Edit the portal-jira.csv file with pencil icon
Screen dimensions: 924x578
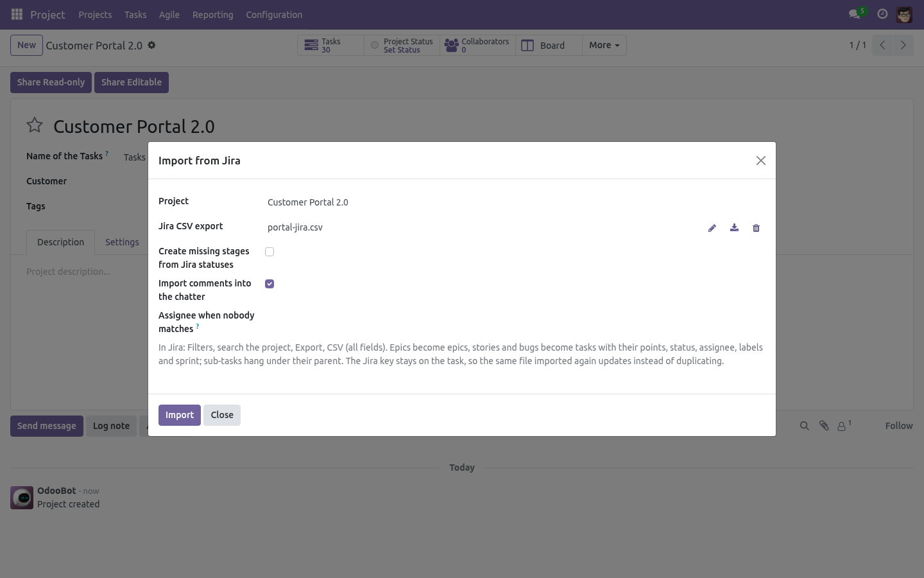pyautogui.click(x=712, y=228)
